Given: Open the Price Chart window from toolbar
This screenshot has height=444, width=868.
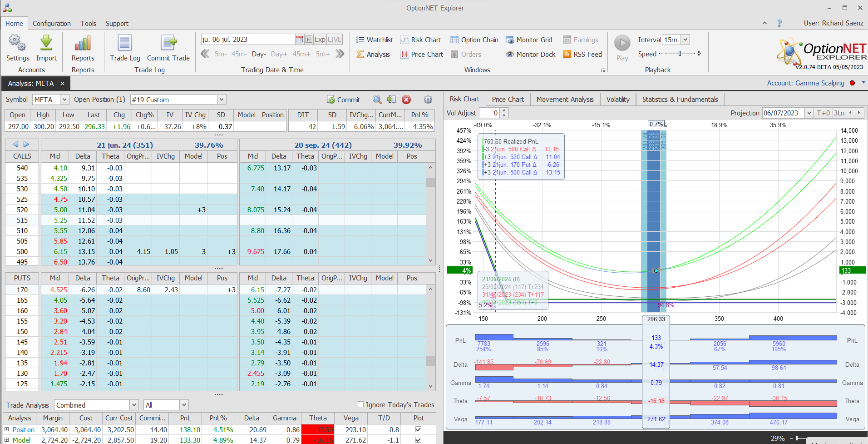Looking at the screenshot, I should point(422,55).
